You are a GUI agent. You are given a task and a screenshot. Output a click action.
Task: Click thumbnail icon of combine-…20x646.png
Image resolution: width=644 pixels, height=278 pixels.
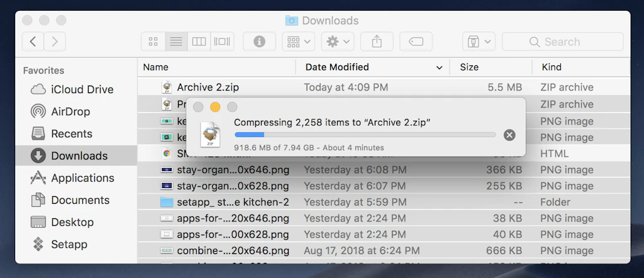pyautogui.click(x=167, y=250)
